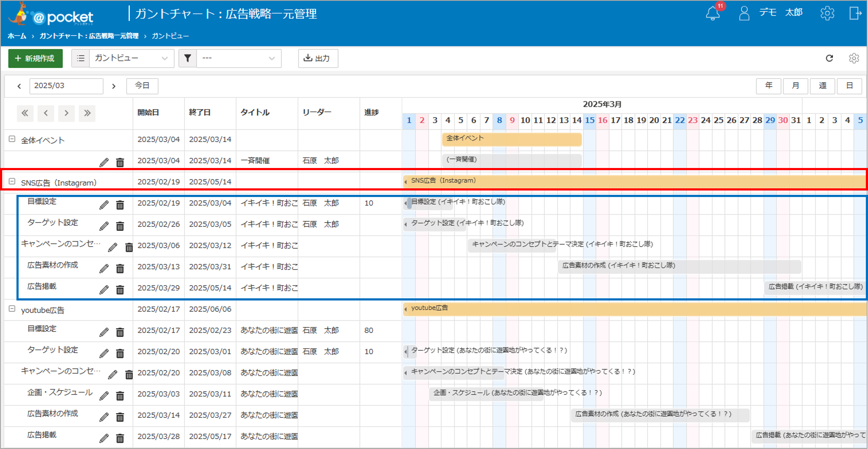This screenshot has height=449, width=868.
Task: Click the タイトル column header
Action: pyautogui.click(x=255, y=113)
